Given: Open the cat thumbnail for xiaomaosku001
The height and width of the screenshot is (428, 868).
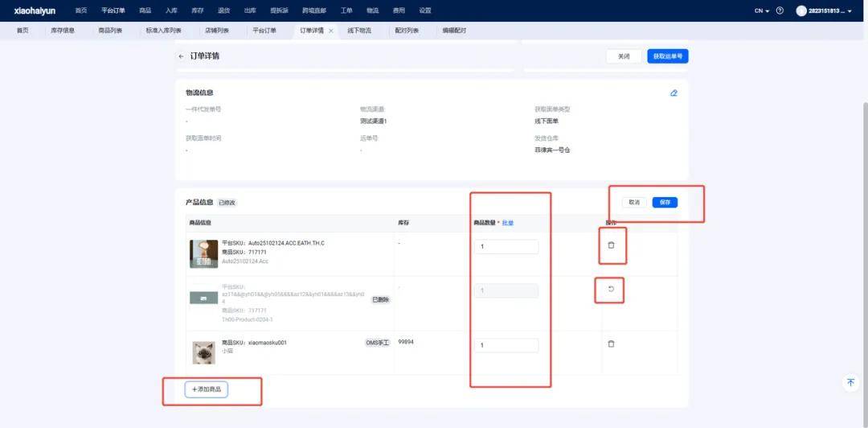Looking at the screenshot, I should (x=203, y=352).
